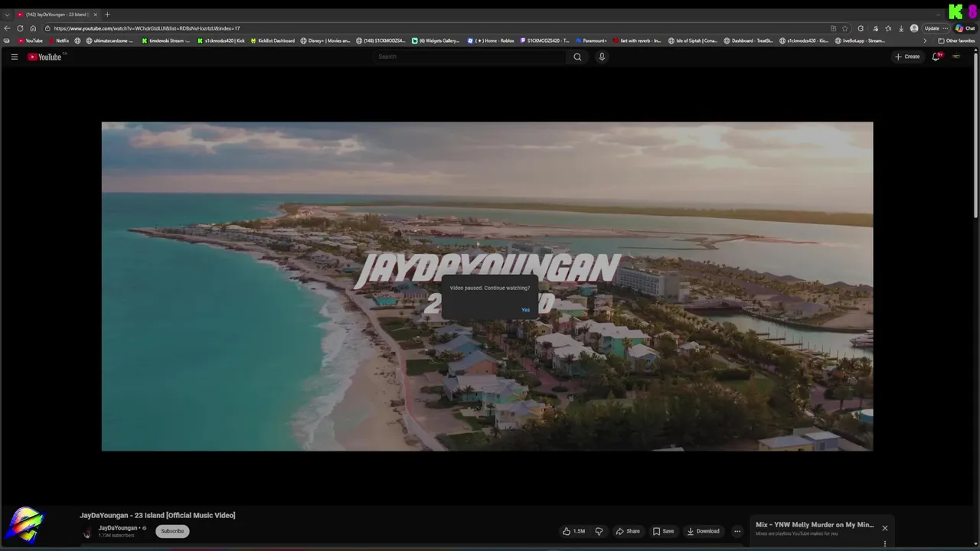Open the YouTube bookmark
This screenshot has width=980, height=551.
click(x=31, y=41)
